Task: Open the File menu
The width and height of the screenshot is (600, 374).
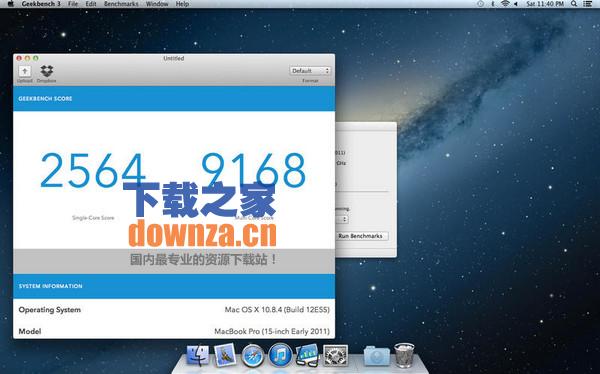Action: [x=73, y=4]
